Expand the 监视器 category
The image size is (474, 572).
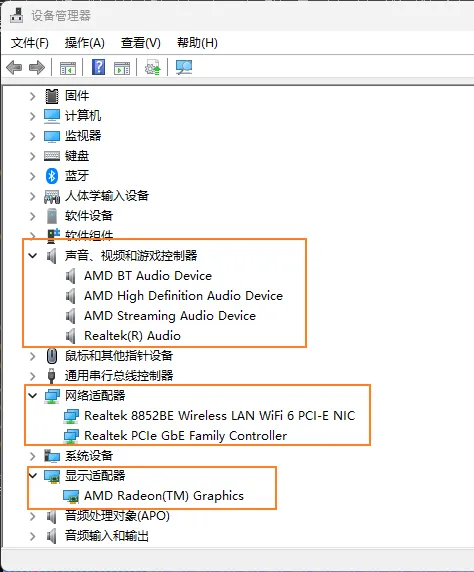32,136
